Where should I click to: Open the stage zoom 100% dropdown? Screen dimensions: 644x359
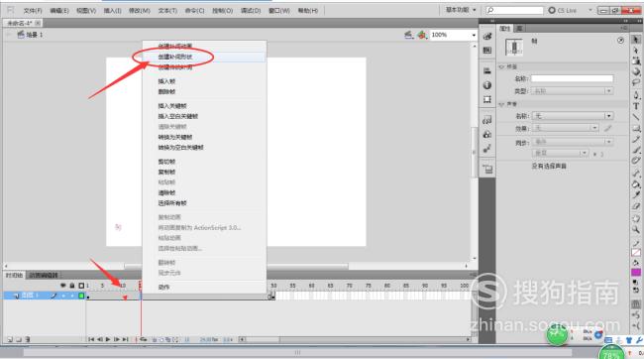[474, 35]
